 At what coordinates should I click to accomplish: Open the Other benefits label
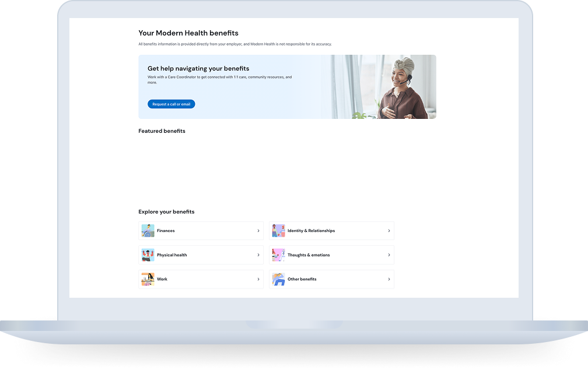[302, 279]
